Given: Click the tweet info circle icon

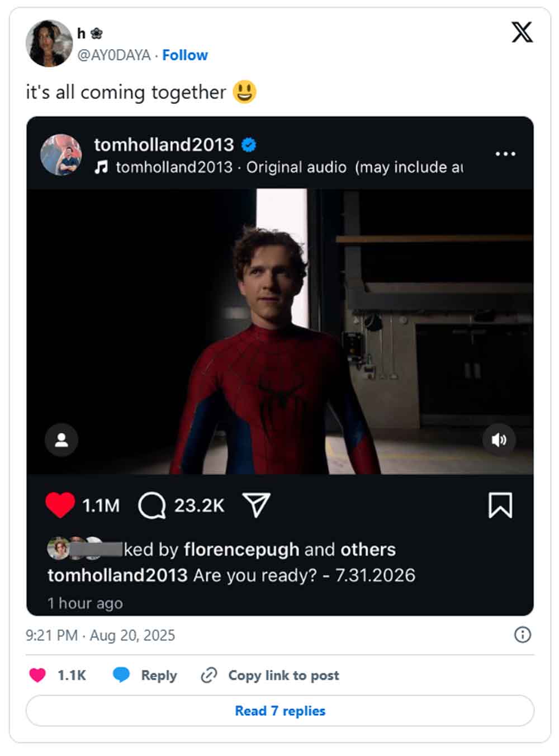Looking at the screenshot, I should pyautogui.click(x=522, y=635).
